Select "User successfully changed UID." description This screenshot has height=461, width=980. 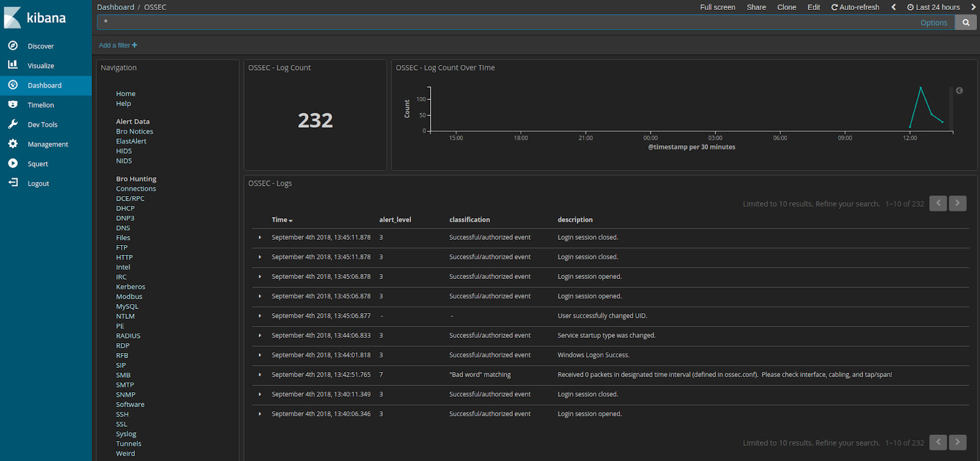point(602,316)
